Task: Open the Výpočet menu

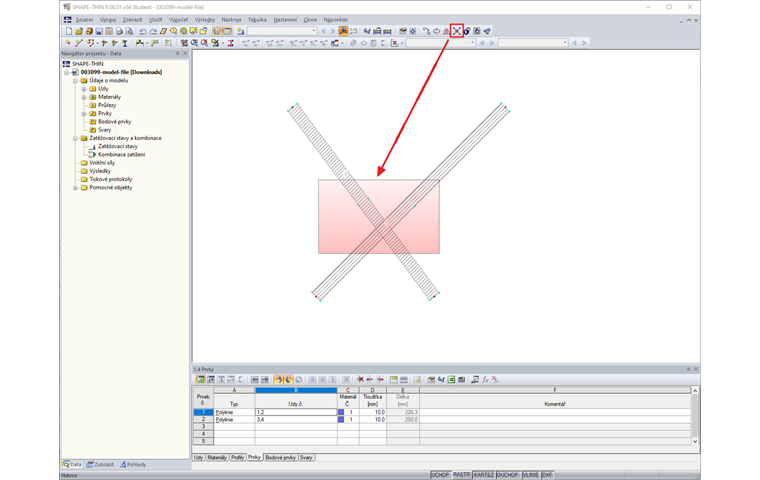Action: (178, 20)
